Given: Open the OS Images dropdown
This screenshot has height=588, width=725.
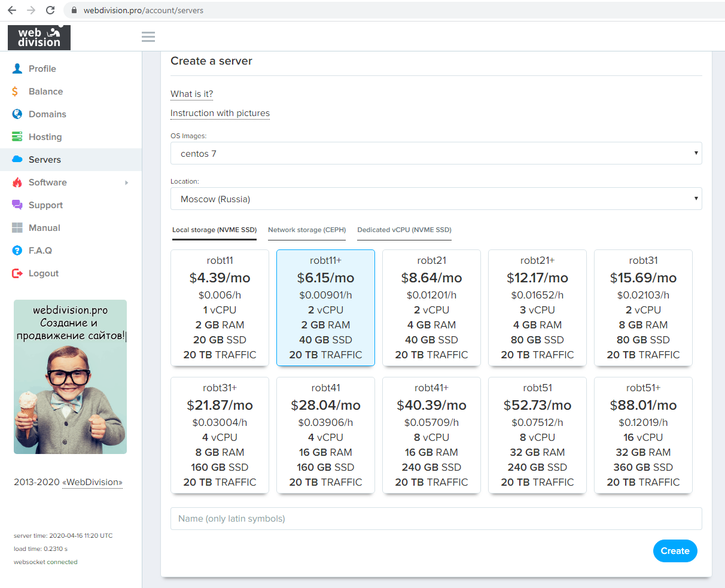Looking at the screenshot, I should (x=436, y=154).
